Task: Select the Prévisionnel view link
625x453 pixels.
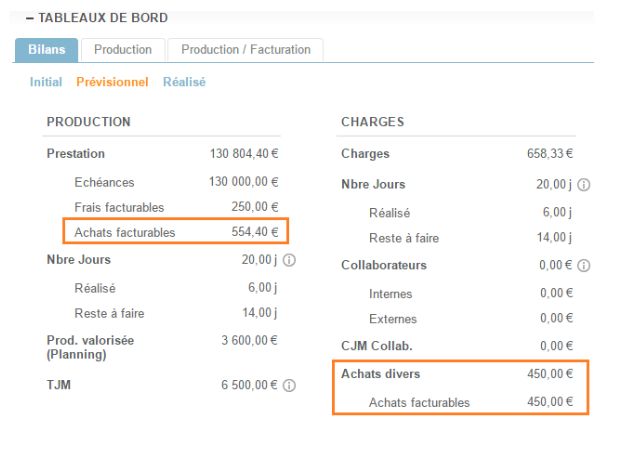Action: point(112,82)
